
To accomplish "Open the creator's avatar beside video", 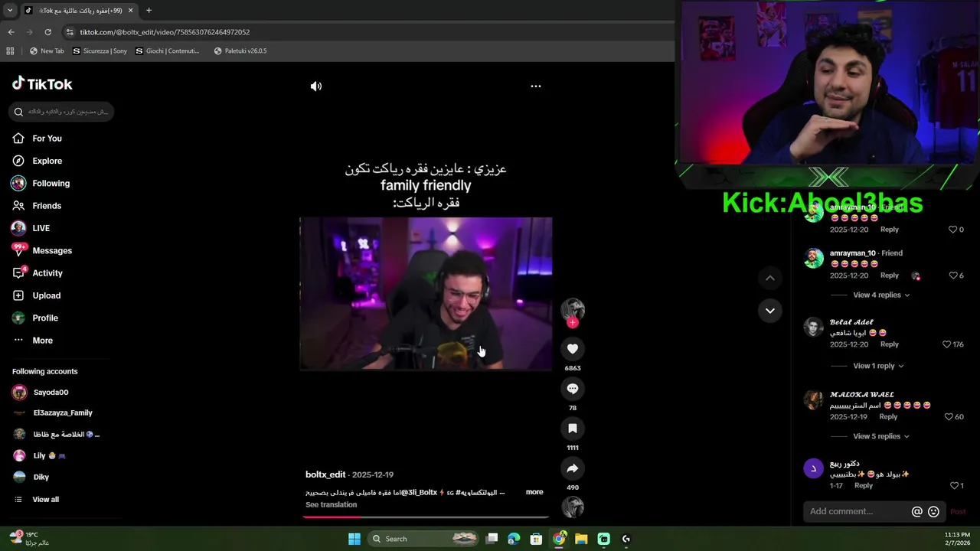I will tap(573, 309).
